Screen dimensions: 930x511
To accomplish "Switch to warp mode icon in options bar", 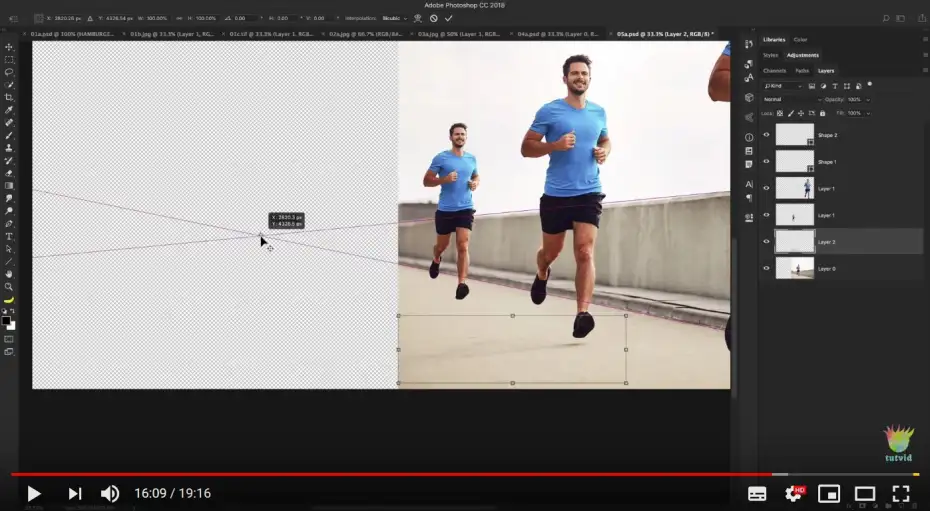I will pos(418,18).
